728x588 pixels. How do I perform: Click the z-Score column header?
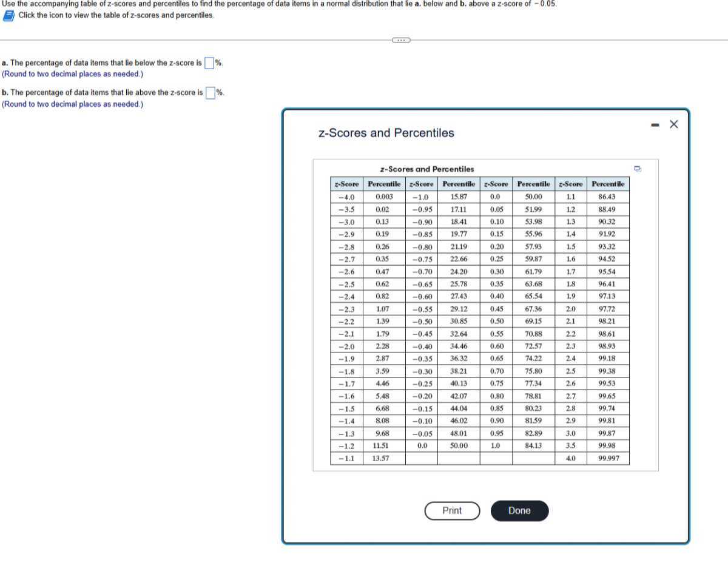(x=346, y=184)
